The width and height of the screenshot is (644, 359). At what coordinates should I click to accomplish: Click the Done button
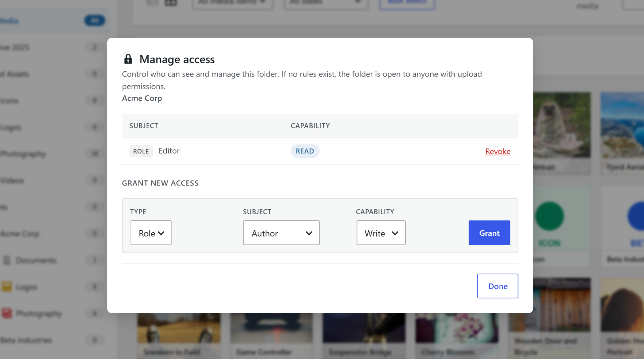pos(497,286)
